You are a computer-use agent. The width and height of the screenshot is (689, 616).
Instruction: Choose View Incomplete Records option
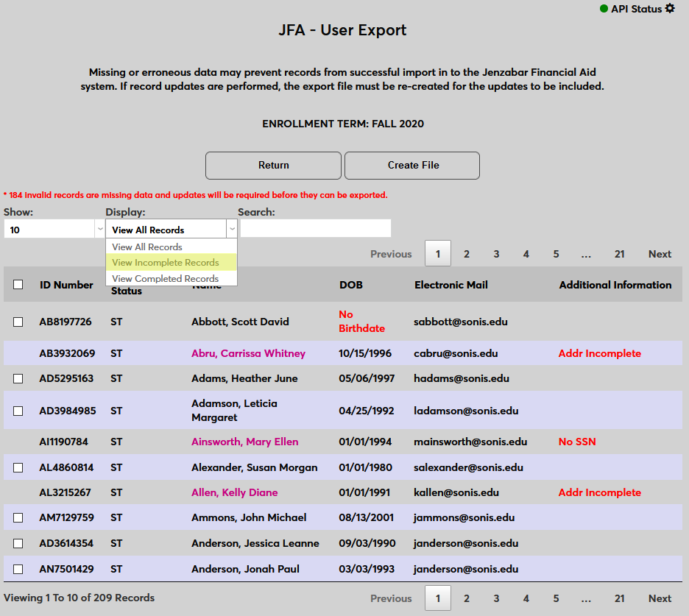tap(166, 263)
